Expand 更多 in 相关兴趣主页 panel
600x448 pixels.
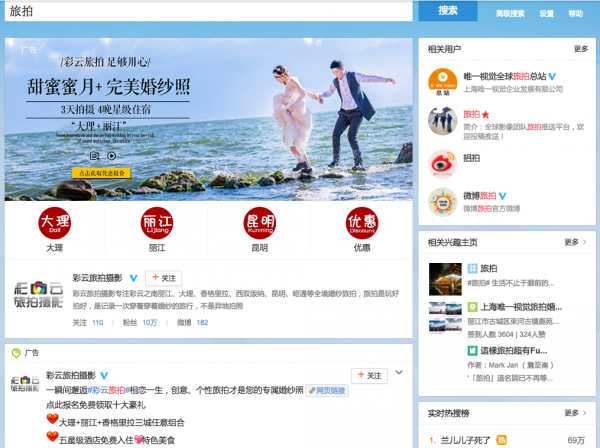[574, 242]
